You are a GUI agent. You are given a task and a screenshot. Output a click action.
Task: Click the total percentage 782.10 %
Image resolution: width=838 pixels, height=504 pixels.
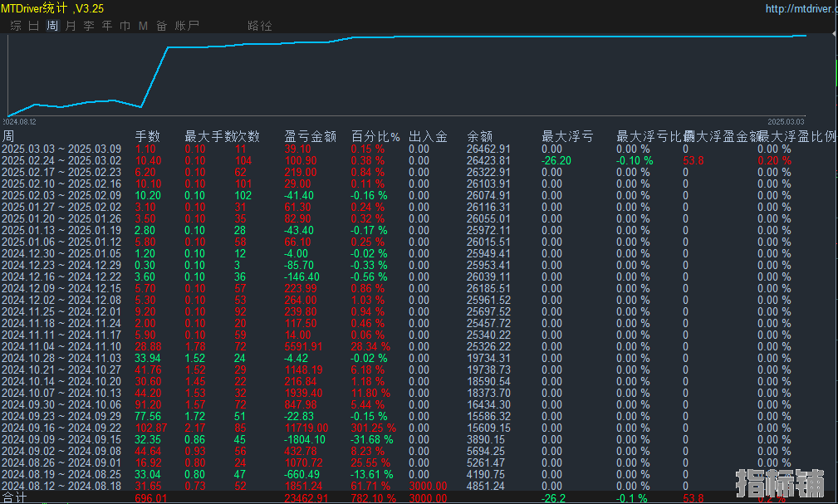(x=374, y=498)
